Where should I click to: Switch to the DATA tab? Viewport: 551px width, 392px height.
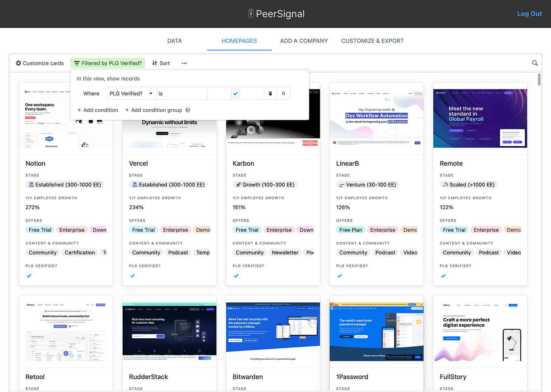pyautogui.click(x=174, y=41)
